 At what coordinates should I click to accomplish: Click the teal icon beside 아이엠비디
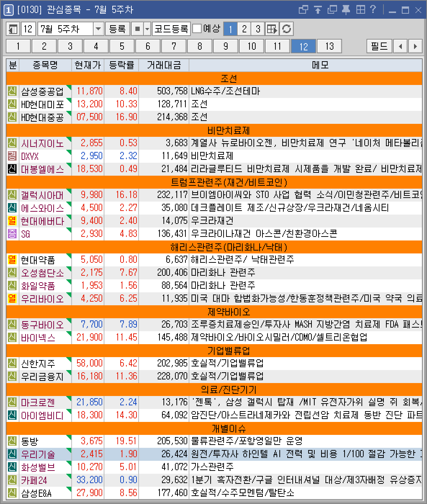pos(12,415)
